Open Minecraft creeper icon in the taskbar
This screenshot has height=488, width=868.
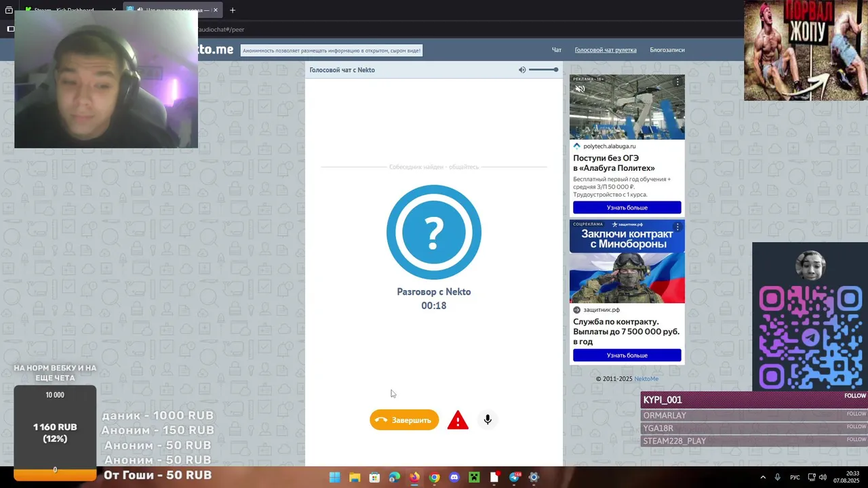point(474,477)
